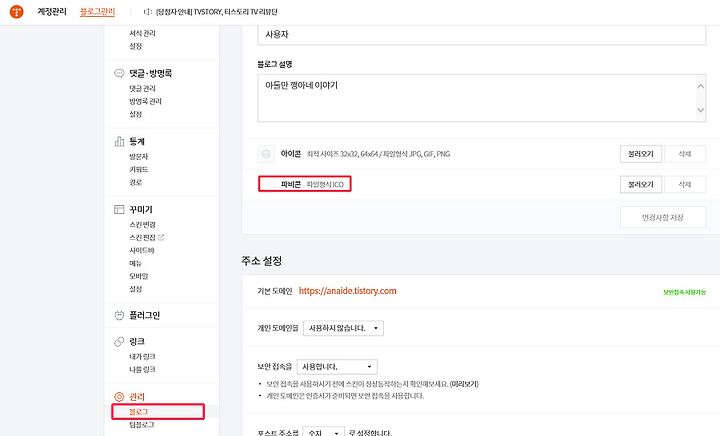Click the green 보안접속 사용가능 label
The image size is (720, 436).
[x=685, y=292]
